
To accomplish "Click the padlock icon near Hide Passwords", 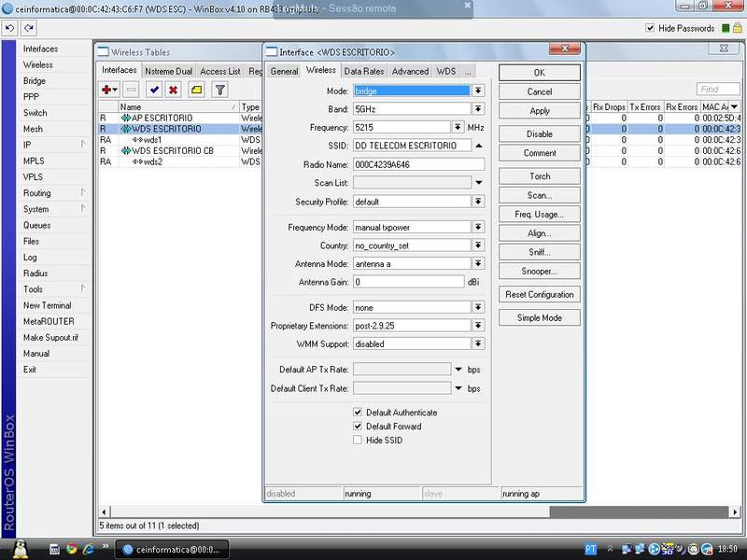I will click(738, 28).
